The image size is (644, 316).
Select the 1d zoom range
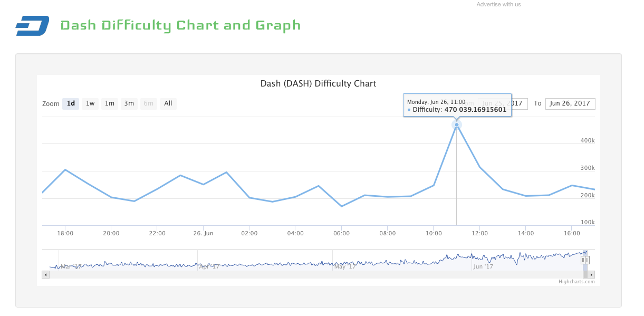71,103
